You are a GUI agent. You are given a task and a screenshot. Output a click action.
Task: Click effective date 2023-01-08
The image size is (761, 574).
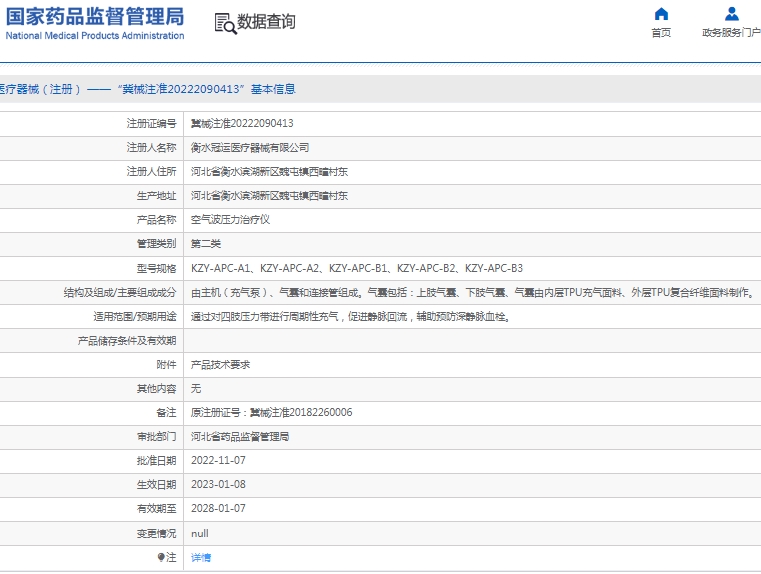click(x=218, y=484)
